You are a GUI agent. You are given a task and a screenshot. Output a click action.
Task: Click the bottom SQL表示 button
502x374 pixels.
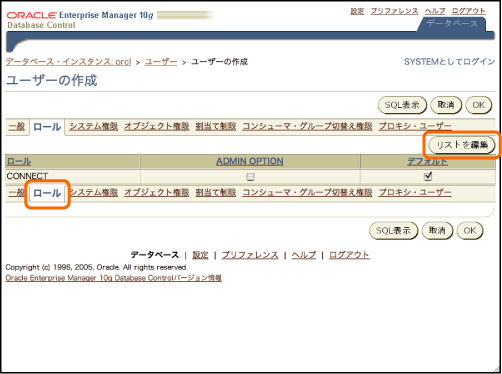click(393, 230)
